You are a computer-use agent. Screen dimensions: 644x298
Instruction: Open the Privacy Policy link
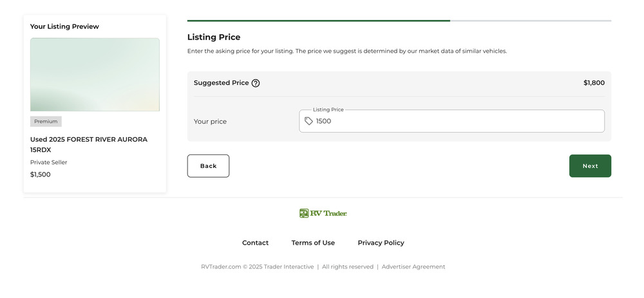[x=381, y=243]
